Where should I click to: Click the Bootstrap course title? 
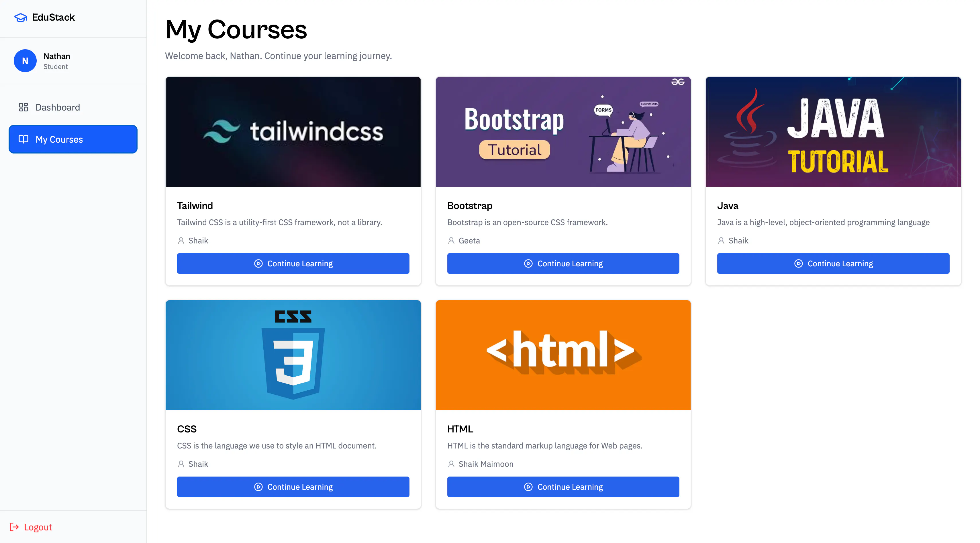[469, 206]
